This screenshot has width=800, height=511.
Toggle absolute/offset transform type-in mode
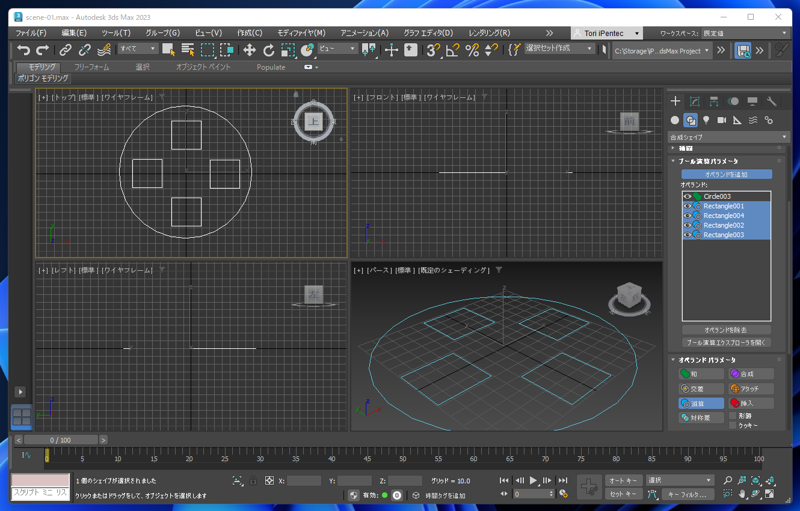coord(269,480)
